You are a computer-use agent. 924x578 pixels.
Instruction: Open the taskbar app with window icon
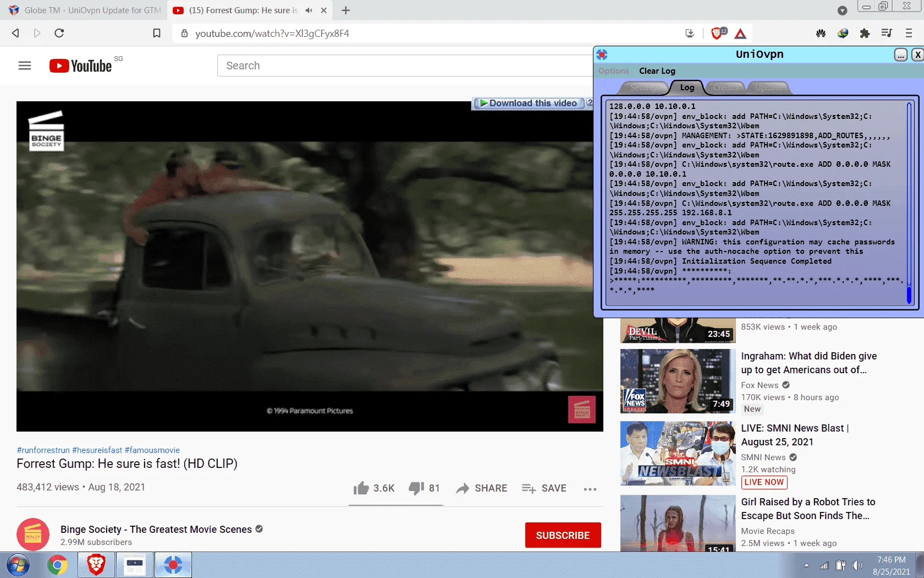point(135,565)
